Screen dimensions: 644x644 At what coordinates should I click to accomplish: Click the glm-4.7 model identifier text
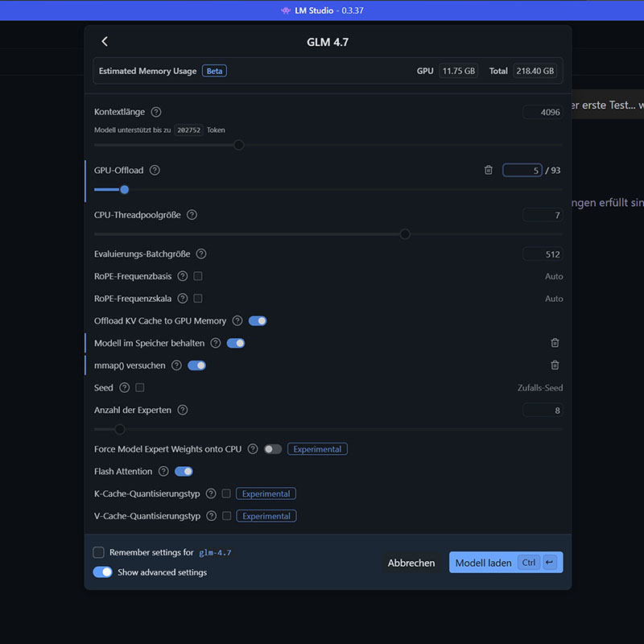pos(215,553)
